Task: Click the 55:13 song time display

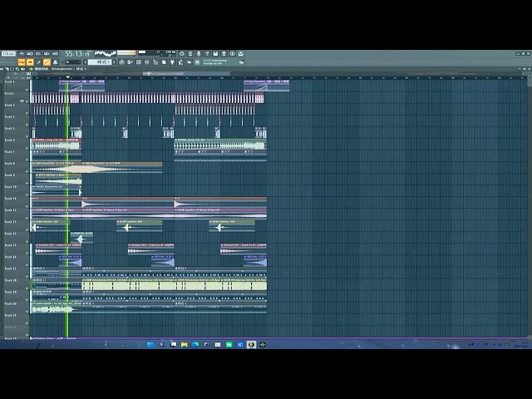Action: [x=77, y=53]
